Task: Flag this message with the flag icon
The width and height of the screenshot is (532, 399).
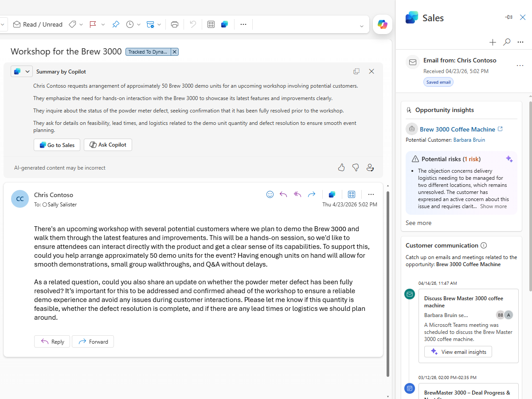Action: [93, 24]
